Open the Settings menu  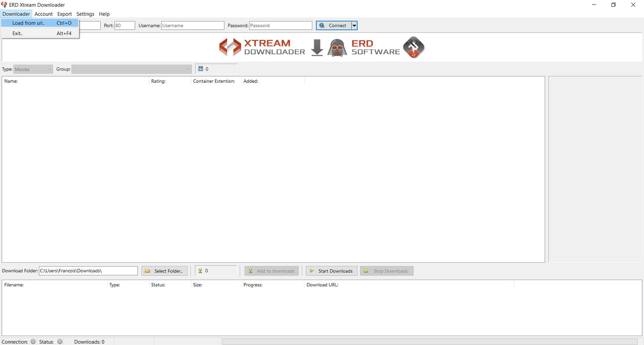(x=85, y=14)
